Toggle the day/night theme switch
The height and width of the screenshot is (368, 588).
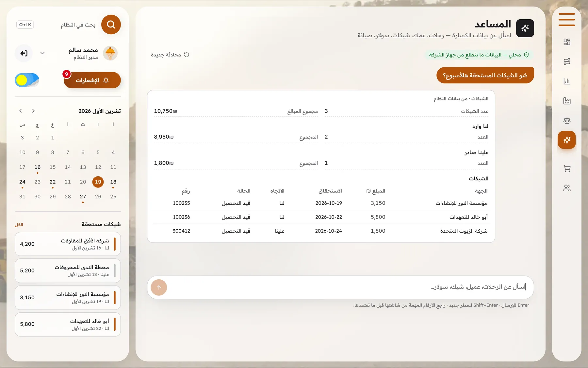click(27, 80)
